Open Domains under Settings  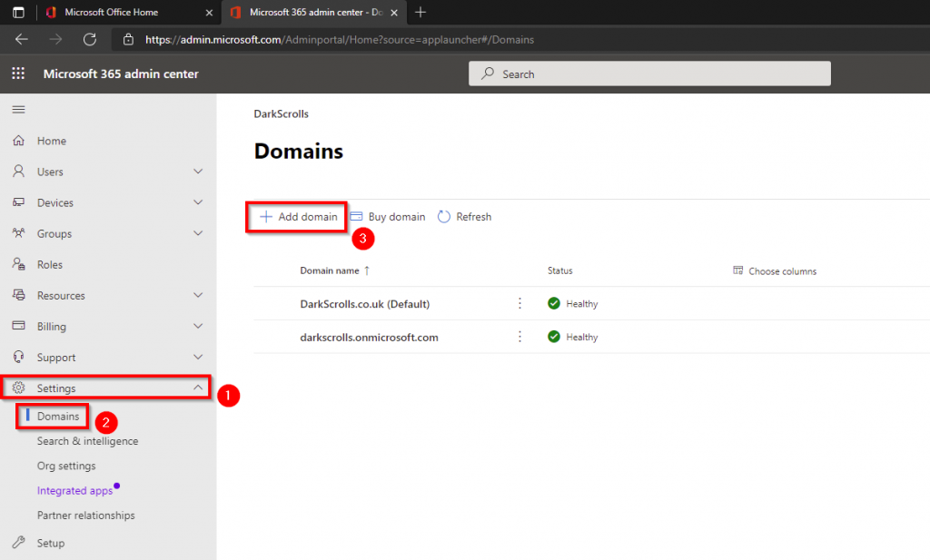click(x=58, y=416)
